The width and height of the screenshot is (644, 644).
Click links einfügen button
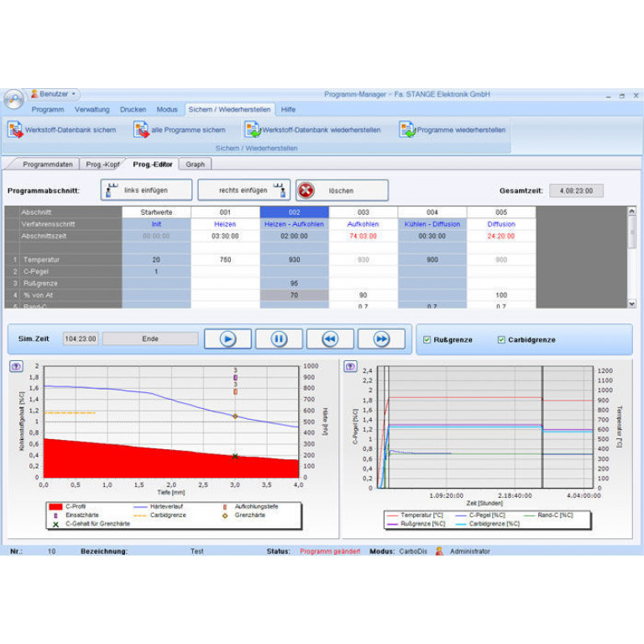pos(146,191)
